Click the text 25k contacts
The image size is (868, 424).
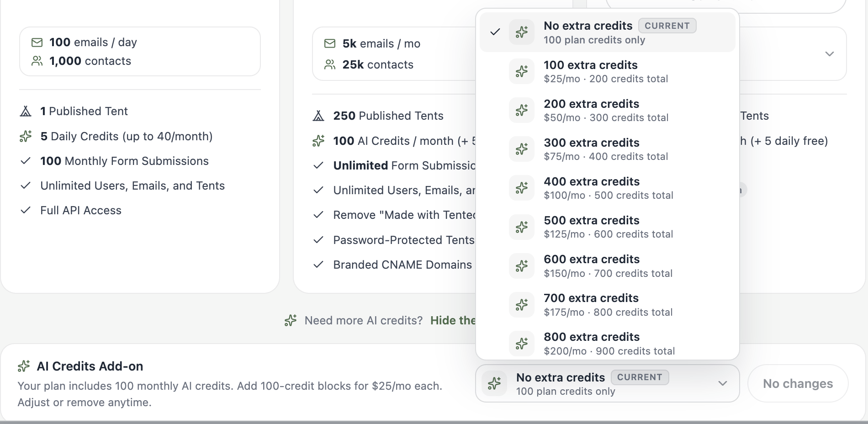click(x=378, y=64)
